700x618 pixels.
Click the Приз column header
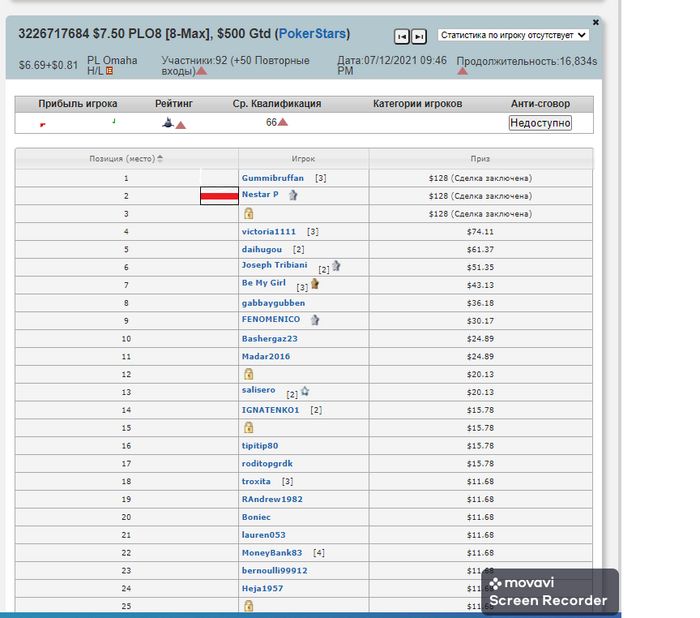(x=480, y=159)
